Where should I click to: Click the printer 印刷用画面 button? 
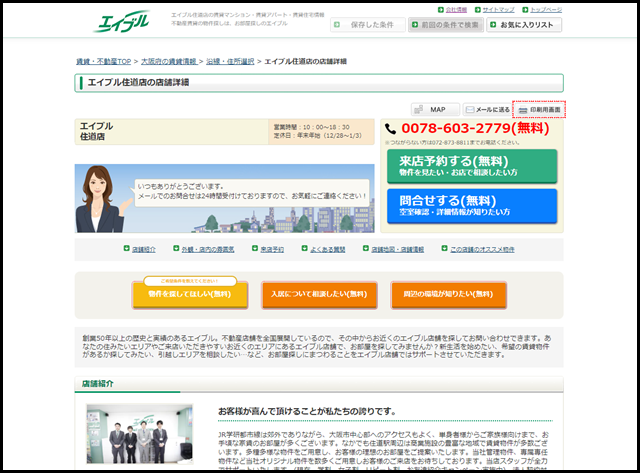pos(539,109)
